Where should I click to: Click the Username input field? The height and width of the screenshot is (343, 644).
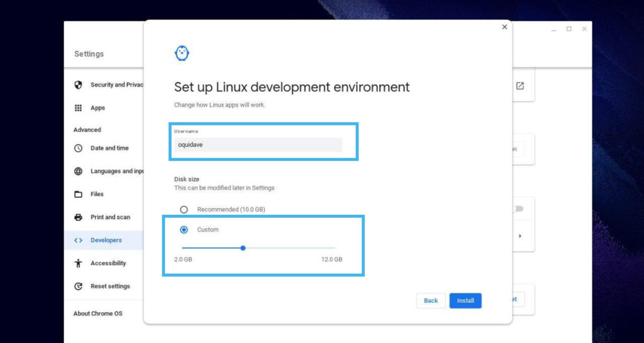tap(258, 144)
